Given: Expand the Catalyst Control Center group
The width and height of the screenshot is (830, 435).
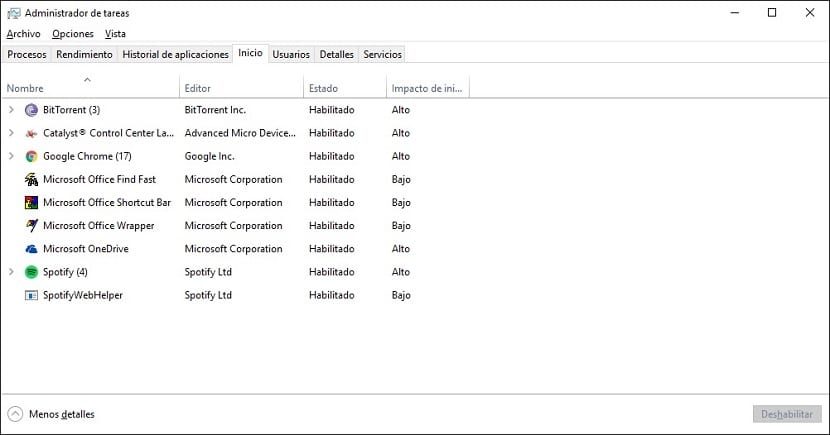Looking at the screenshot, I should point(11,133).
